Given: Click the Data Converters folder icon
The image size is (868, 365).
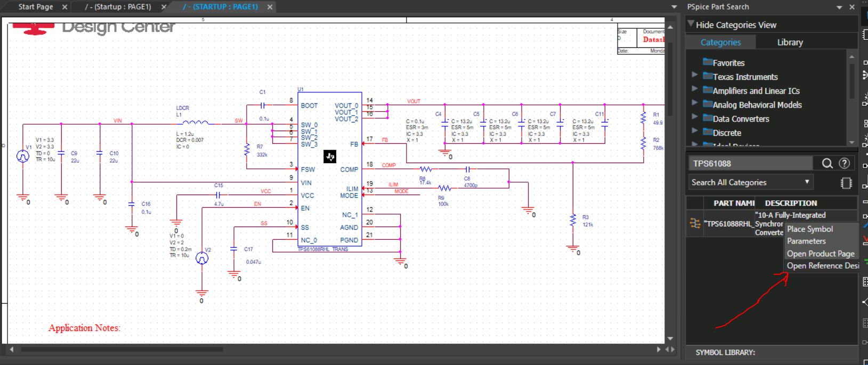Looking at the screenshot, I should 708,118.
